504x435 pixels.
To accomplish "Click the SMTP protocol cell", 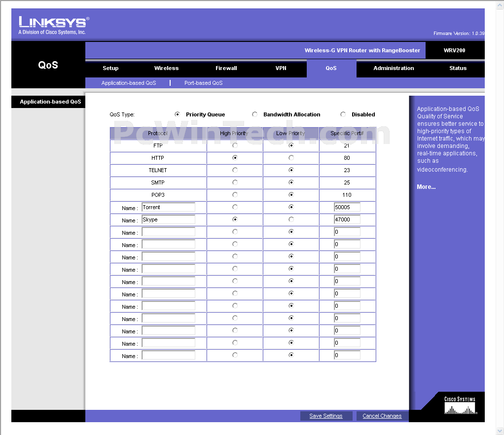I will pos(158,182).
